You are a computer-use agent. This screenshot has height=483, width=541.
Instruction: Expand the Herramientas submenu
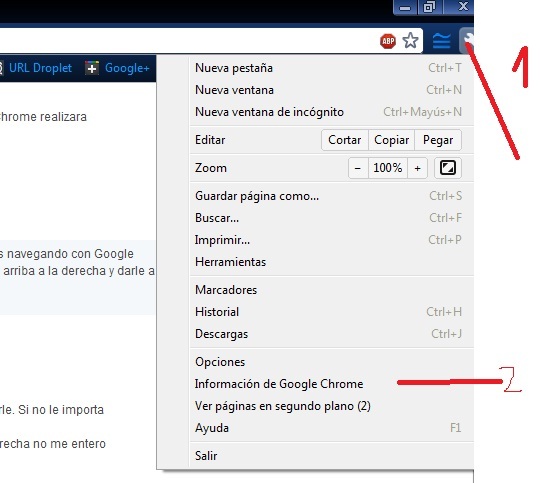pyautogui.click(x=332, y=262)
